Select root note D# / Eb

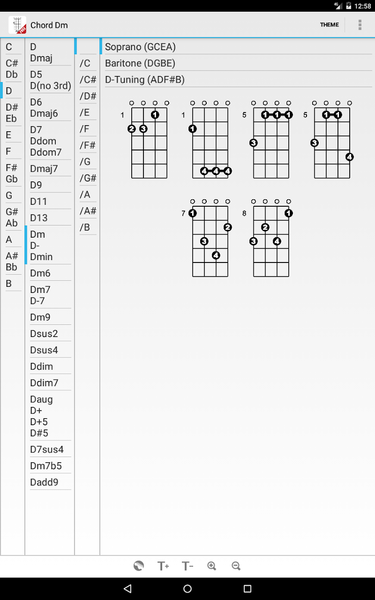click(13, 113)
